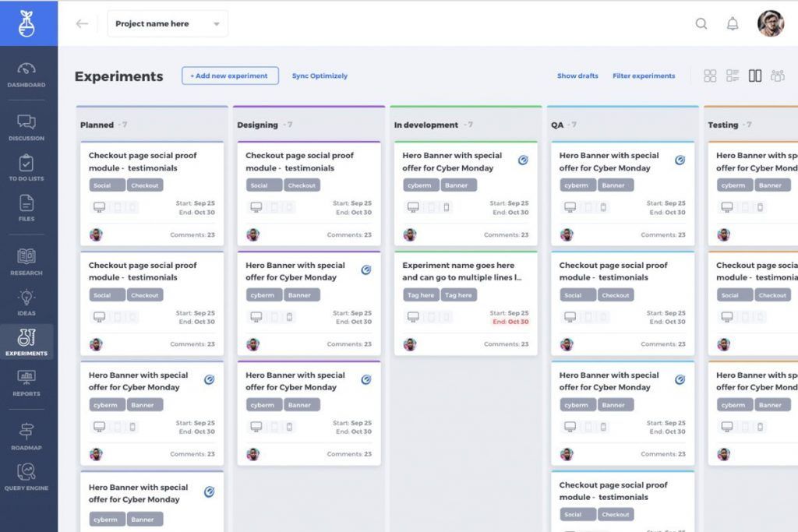Open To Do Lists from the sidebar

(x=26, y=168)
